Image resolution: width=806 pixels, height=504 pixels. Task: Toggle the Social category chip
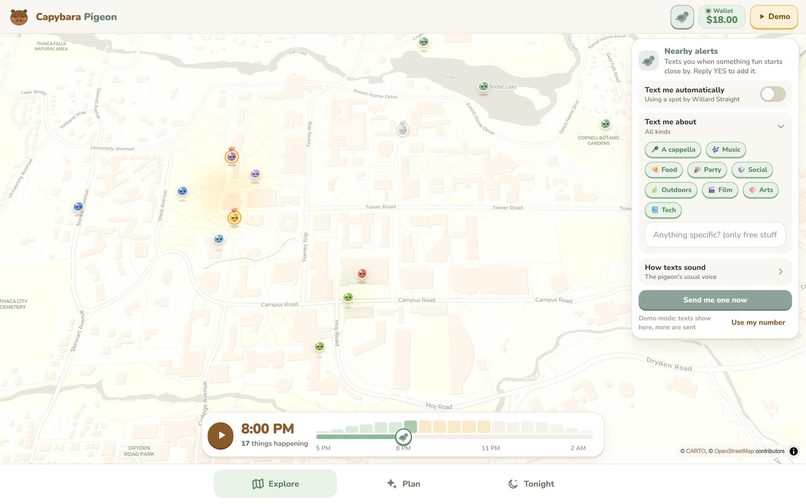coord(752,170)
